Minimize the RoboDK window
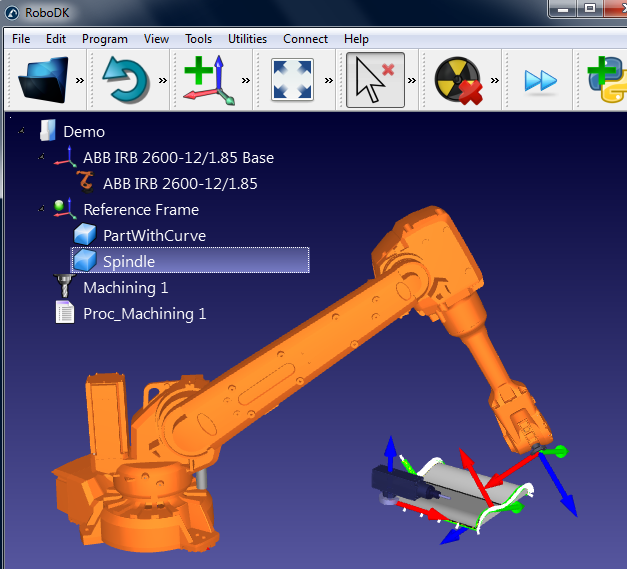This screenshot has height=569, width=627. (x=563, y=9)
